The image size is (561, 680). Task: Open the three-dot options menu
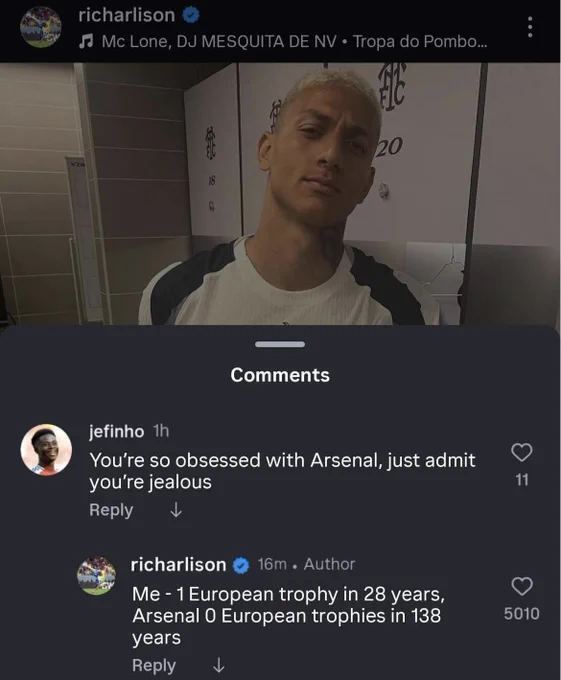[529, 27]
